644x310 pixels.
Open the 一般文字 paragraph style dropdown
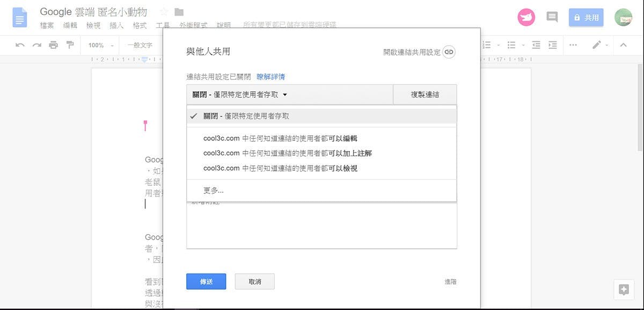click(x=140, y=45)
